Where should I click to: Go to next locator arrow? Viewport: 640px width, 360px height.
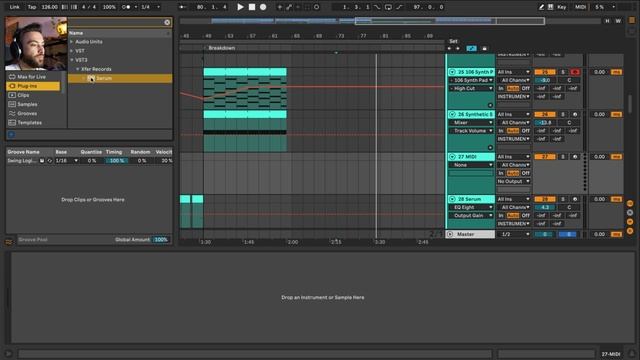point(458,49)
